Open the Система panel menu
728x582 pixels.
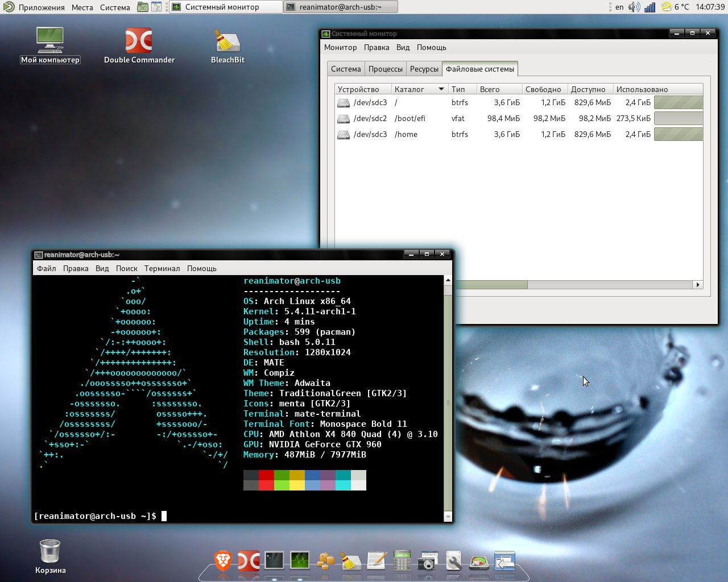[115, 7]
